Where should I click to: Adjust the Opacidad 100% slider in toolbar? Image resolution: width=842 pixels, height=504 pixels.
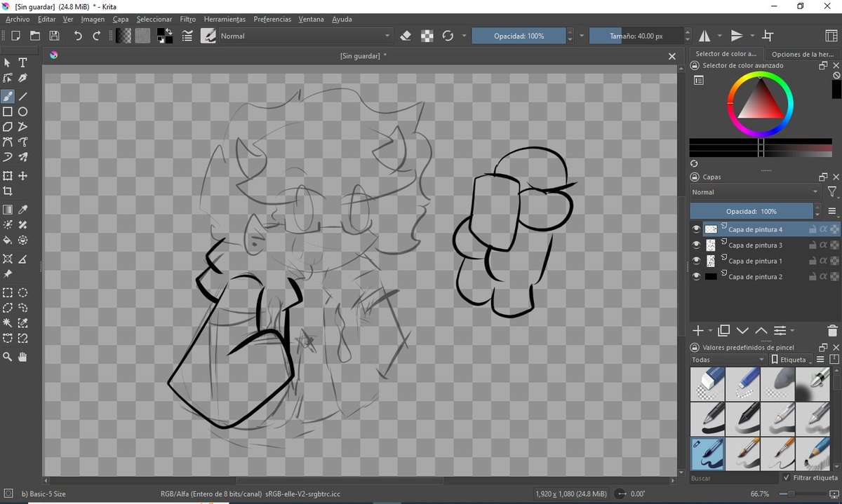click(519, 36)
